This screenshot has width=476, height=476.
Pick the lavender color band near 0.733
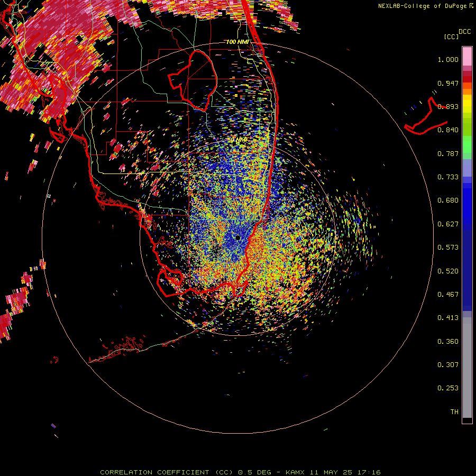coord(467,168)
